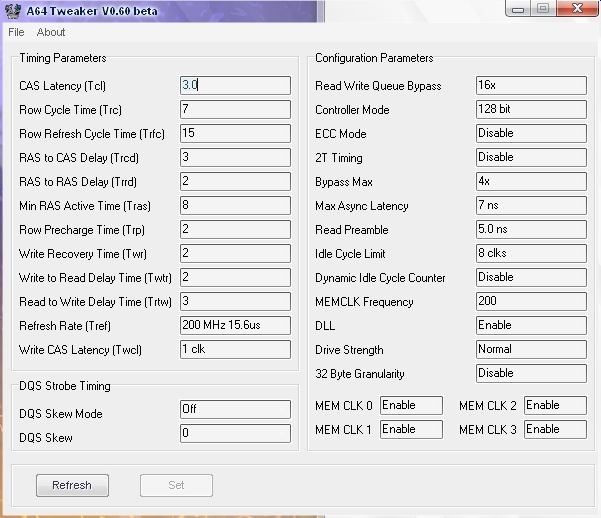Click the Read Preamble 5.0 ns field
This screenshot has height=518, width=601.
(531, 229)
